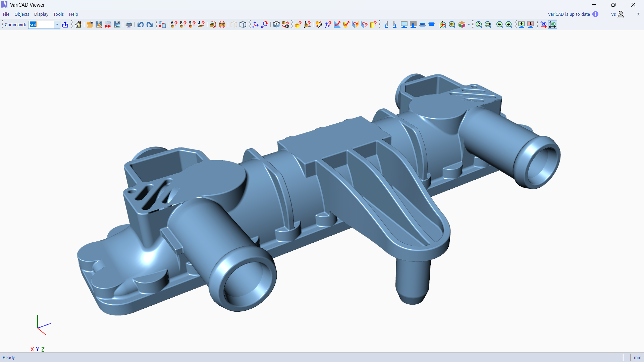Viewport: 644px width, 362px height.
Task: Select the rotate view tool
Action: tap(264, 24)
